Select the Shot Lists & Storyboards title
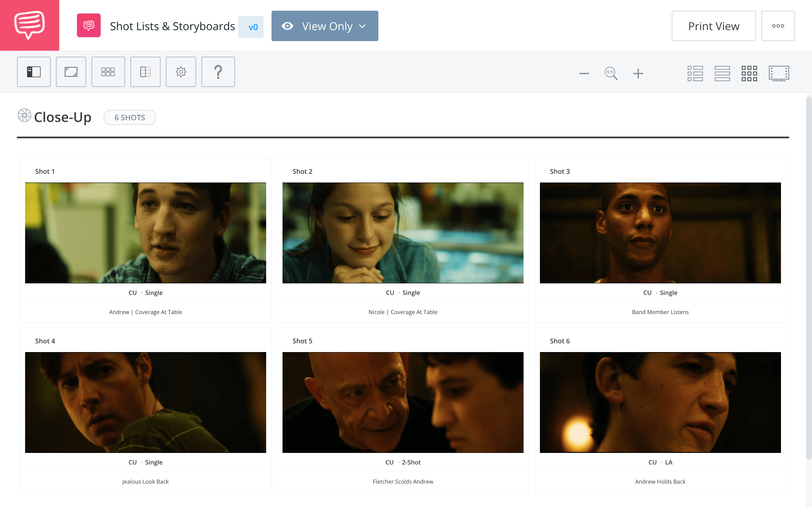812x507 pixels. click(x=172, y=26)
